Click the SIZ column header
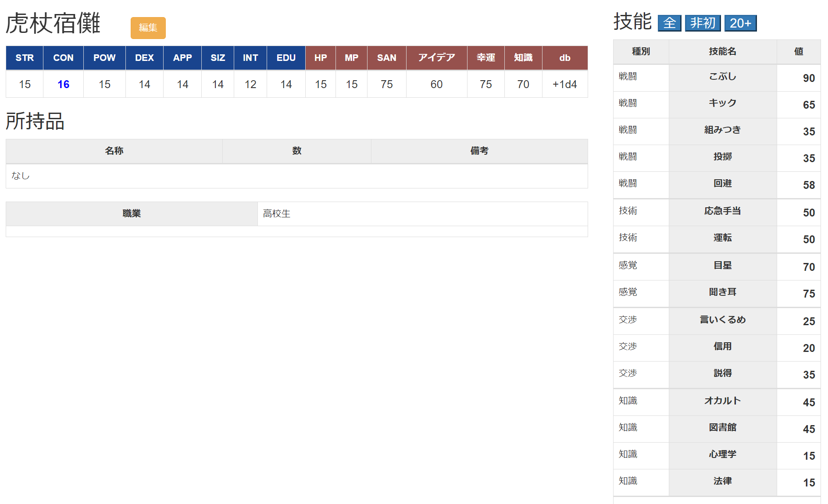 tap(218, 58)
